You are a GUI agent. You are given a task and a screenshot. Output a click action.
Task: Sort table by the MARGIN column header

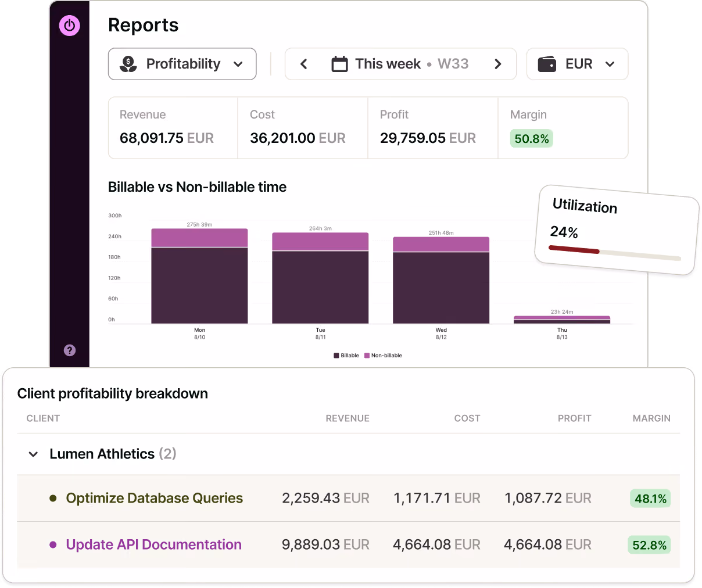tap(651, 418)
